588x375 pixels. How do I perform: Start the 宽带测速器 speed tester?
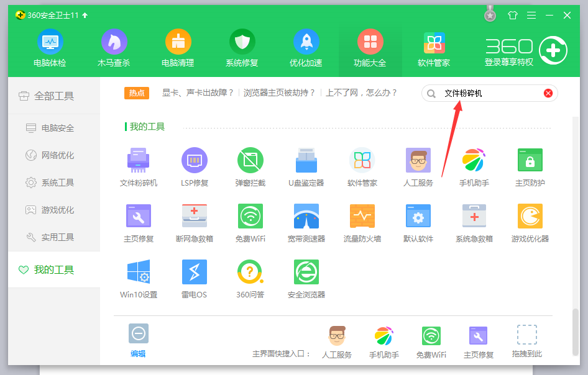306,224
